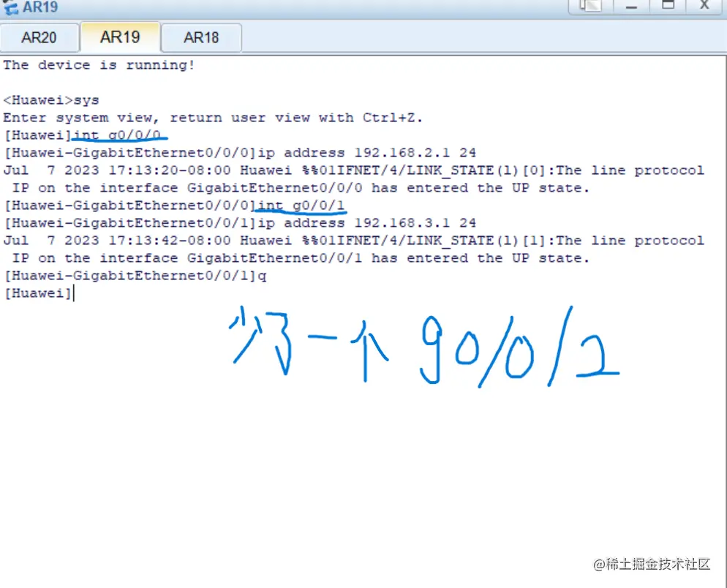Click the log line timestamped 17:13:20-08:00

[354, 170]
